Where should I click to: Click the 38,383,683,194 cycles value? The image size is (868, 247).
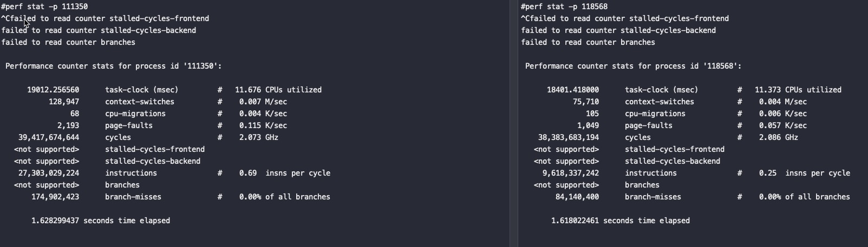pos(569,137)
